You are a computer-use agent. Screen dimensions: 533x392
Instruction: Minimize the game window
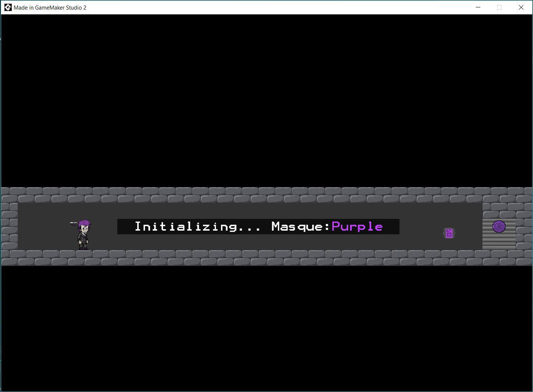coord(478,7)
